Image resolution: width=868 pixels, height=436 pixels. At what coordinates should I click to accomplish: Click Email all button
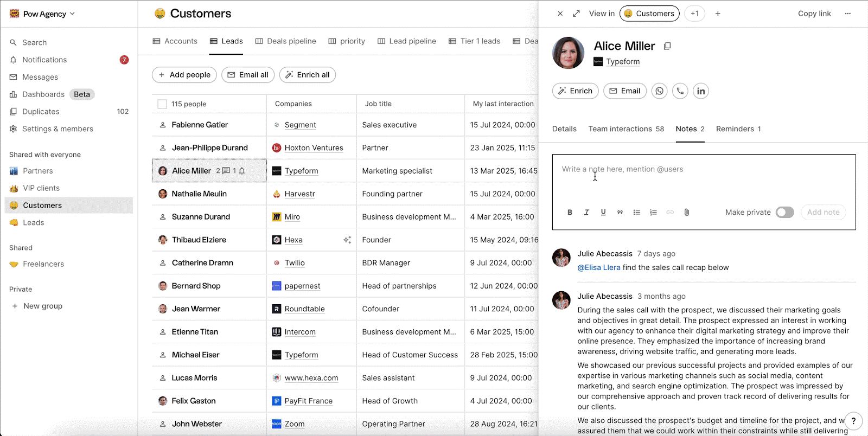[248, 75]
